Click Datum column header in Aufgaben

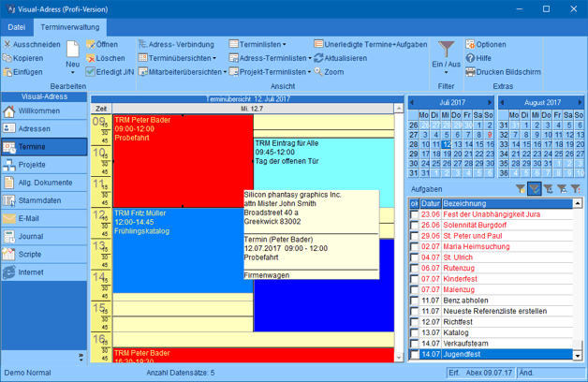click(430, 203)
